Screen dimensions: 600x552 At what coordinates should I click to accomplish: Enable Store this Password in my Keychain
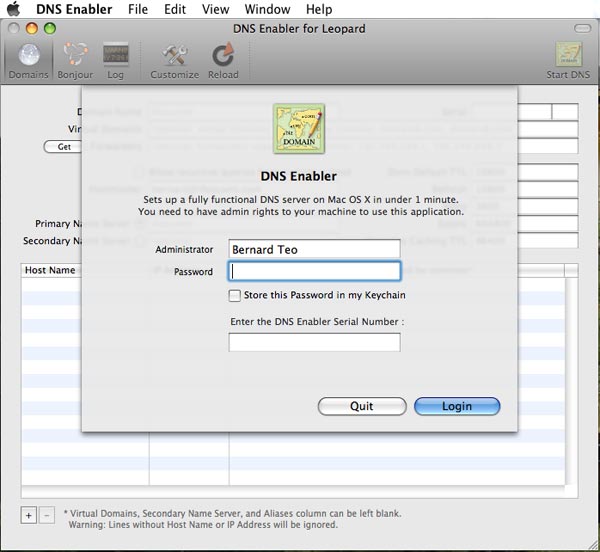[235, 295]
